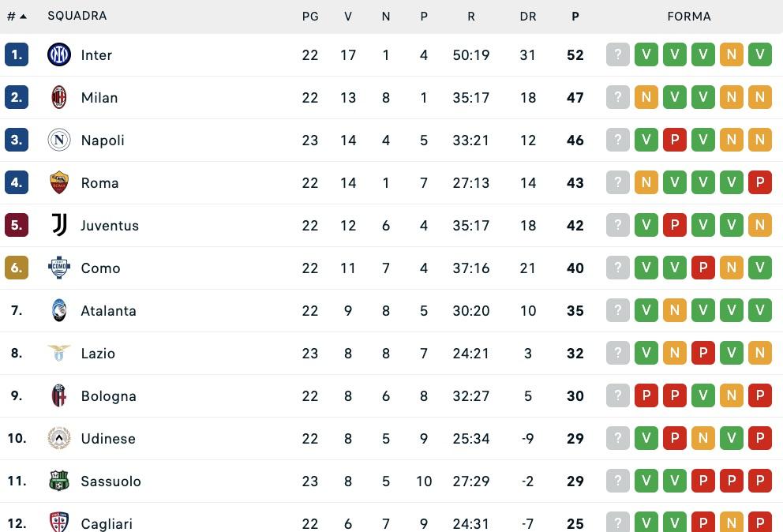783x532 pixels.
Task: Reveal Inter's pending match result badge
Action: [x=618, y=54]
